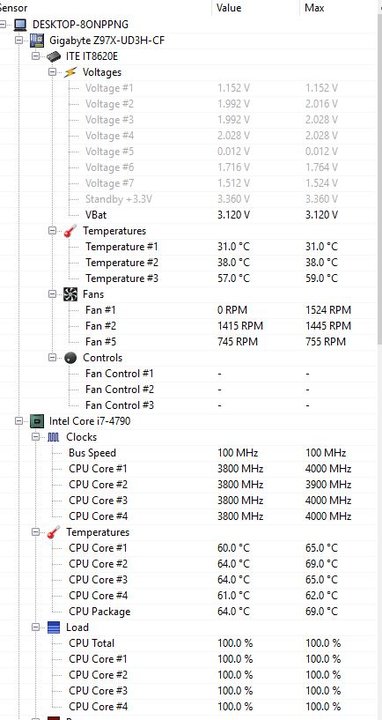The image size is (382, 720).
Task: Collapse the Gigabyte Z97X-UD3H-CF node
Action: point(19,40)
